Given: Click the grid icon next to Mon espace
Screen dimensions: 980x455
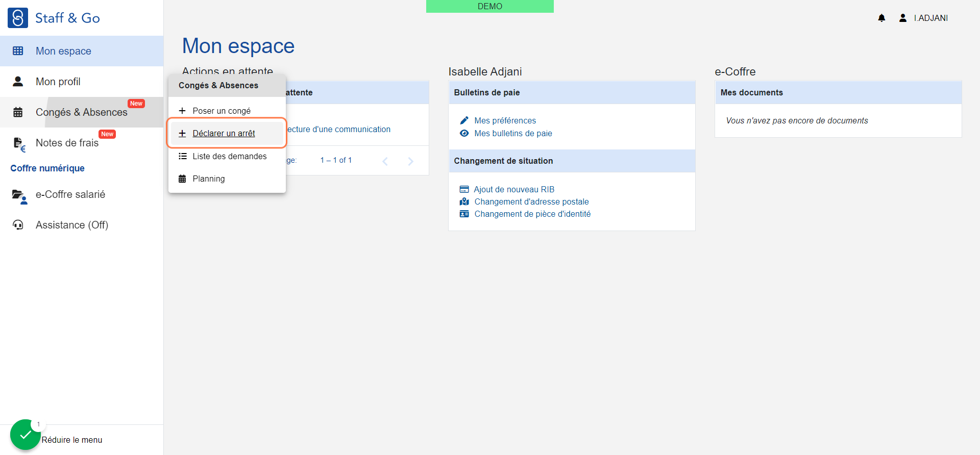Looking at the screenshot, I should pyautogui.click(x=18, y=51).
